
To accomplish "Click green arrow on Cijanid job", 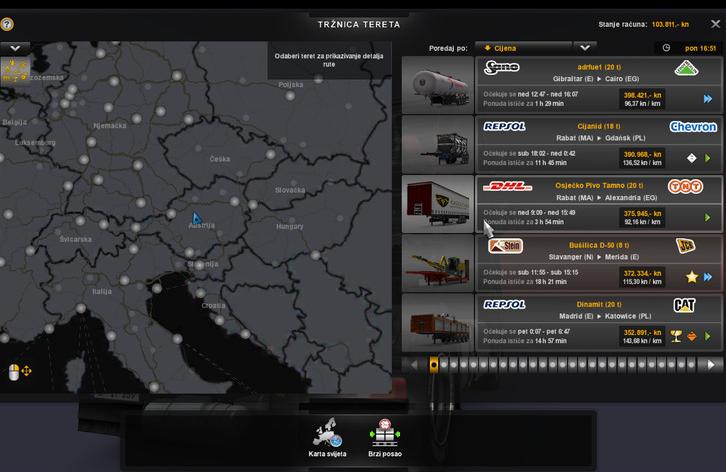I will pyautogui.click(x=708, y=158).
